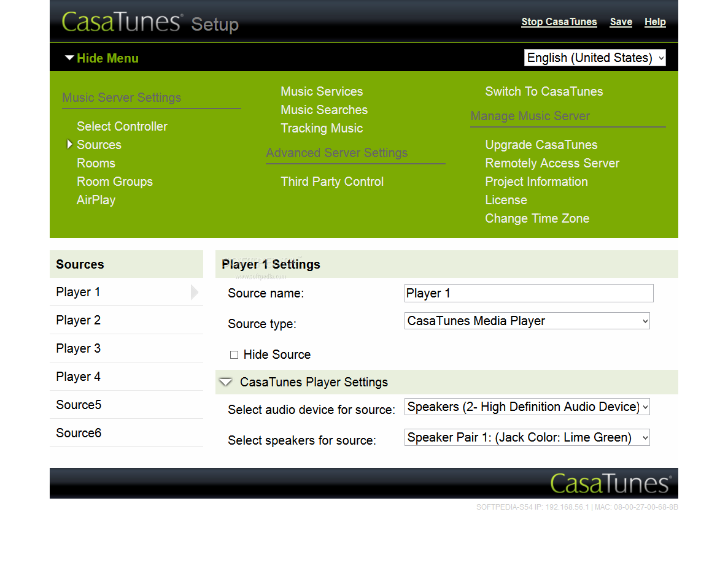Open Project Information
728x563 pixels.
point(536,182)
